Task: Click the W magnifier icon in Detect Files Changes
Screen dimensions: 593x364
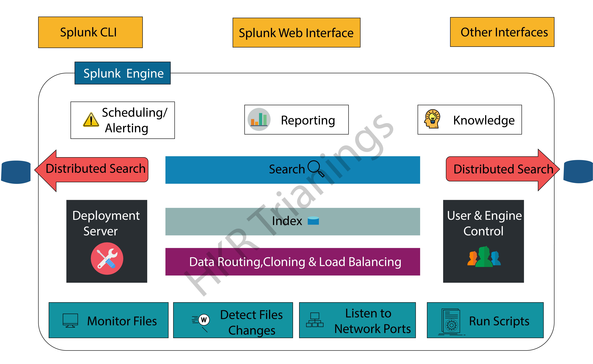Action: pyautogui.click(x=201, y=323)
